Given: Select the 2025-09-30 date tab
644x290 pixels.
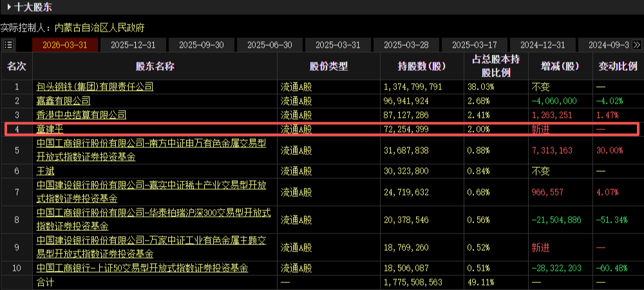Looking at the screenshot, I should click(x=202, y=45).
